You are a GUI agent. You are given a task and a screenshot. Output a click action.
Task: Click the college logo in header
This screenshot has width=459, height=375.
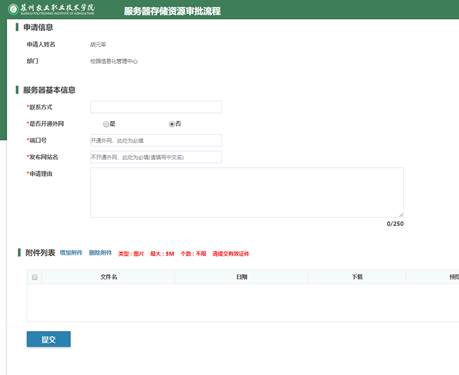pyautogui.click(x=52, y=9)
